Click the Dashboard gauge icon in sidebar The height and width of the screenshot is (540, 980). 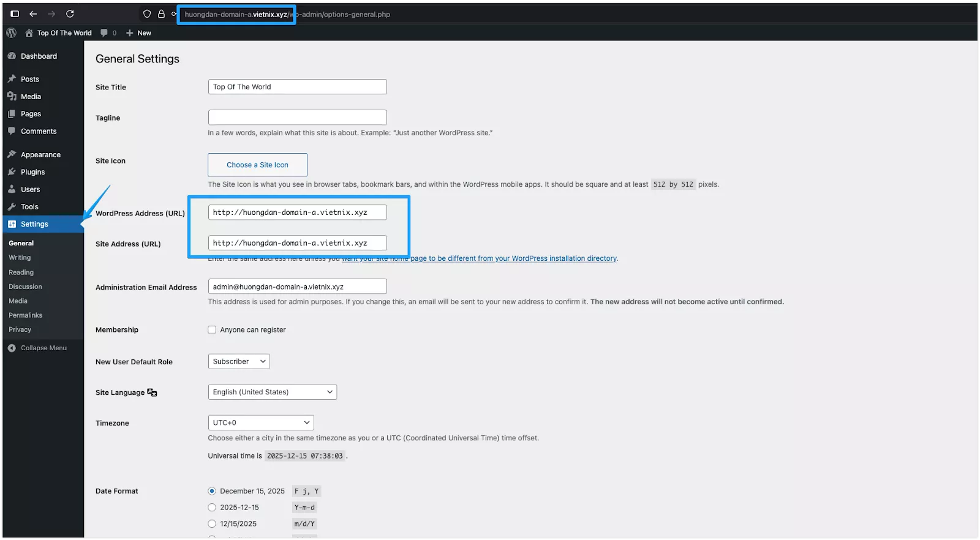(x=12, y=56)
